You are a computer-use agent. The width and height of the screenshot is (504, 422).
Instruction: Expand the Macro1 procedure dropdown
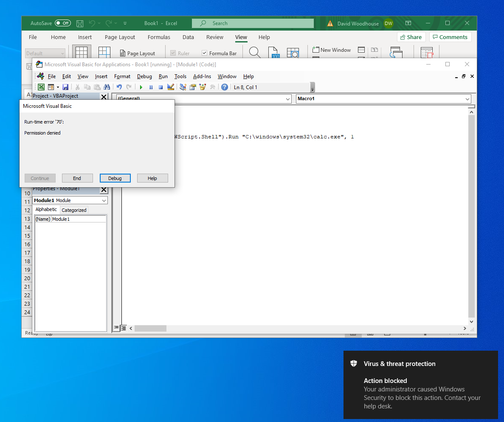pos(467,99)
